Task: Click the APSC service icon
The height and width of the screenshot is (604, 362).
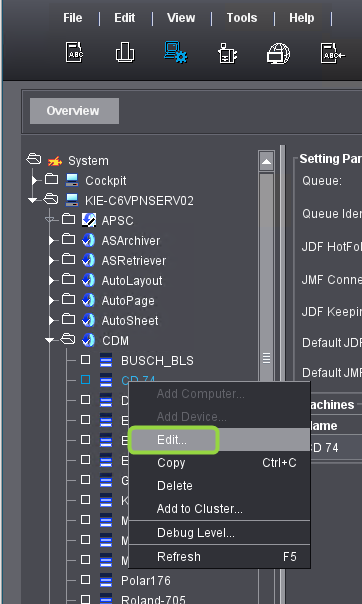Action: point(89,220)
